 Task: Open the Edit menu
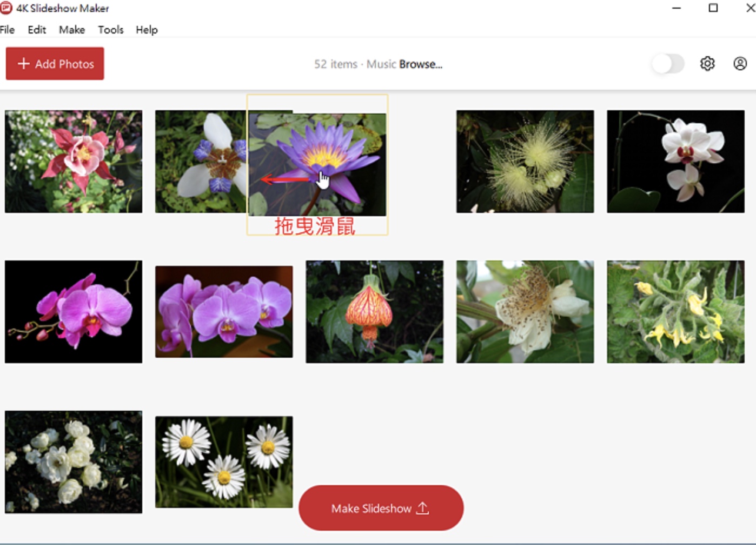pos(37,30)
